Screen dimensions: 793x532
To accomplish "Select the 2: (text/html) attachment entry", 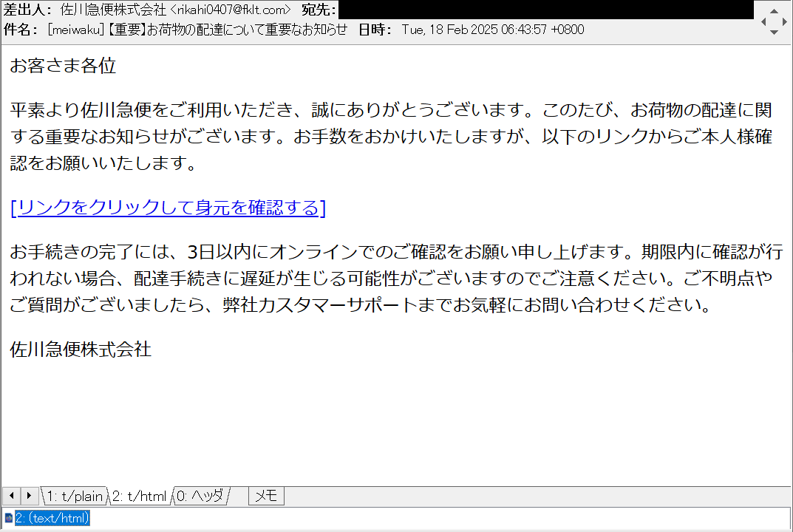I will click(52, 518).
